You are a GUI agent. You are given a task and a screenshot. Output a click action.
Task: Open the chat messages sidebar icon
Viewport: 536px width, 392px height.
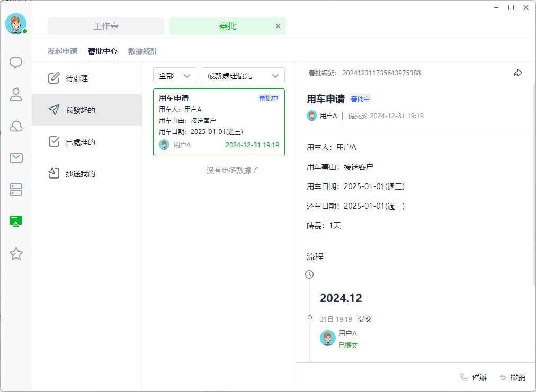pos(16,63)
